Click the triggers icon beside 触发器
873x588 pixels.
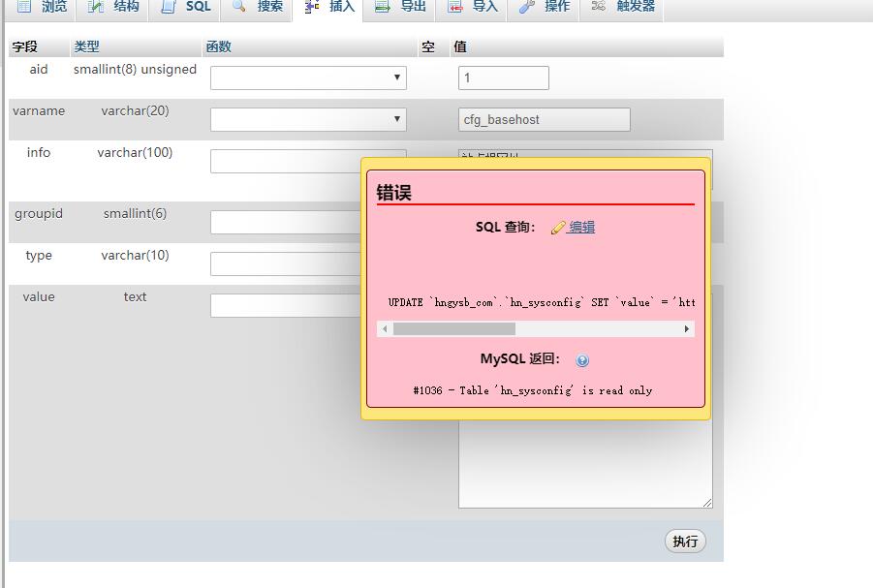click(599, 6)
